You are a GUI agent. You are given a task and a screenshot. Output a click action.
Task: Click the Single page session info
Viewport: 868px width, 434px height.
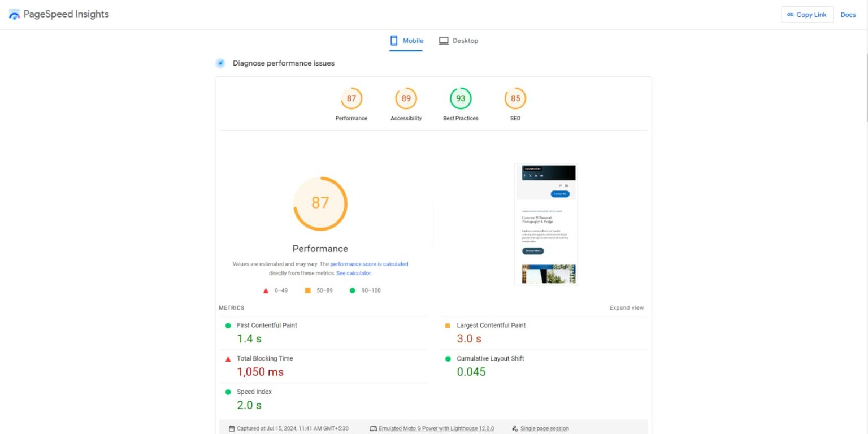(544, 428)
